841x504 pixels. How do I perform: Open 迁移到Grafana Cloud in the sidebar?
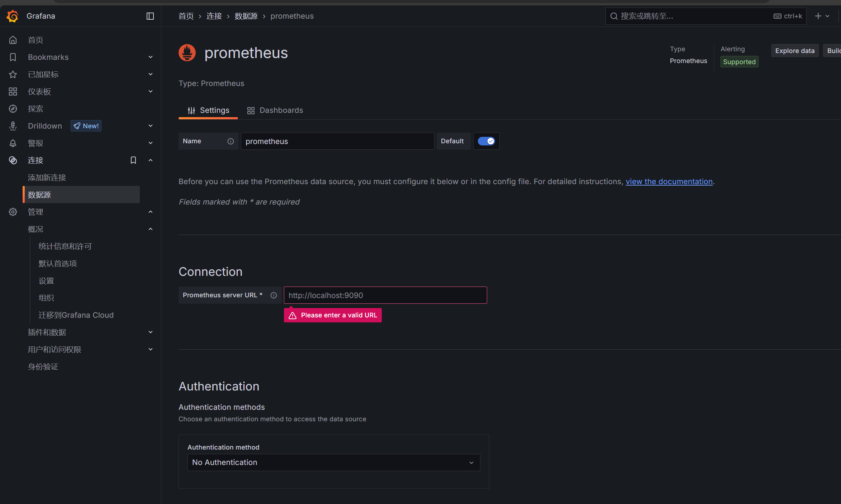pyautogui.click(x=76, y=315)
